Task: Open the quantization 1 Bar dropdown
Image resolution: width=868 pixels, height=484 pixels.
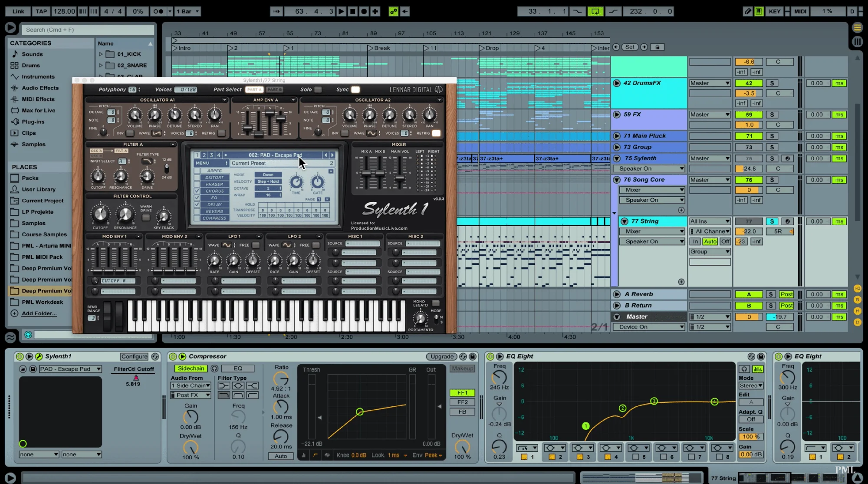Action: (x=188, y=11)
